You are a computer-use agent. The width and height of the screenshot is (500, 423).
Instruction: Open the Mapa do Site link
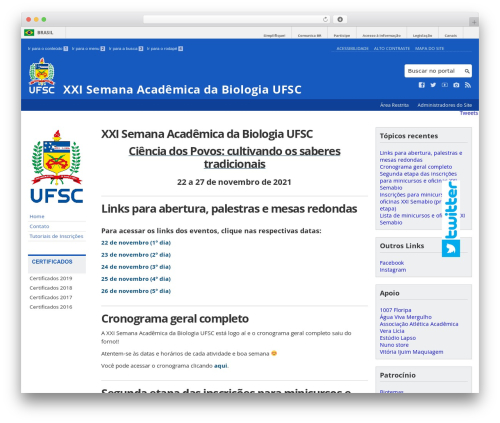click(x=429, y=49)
